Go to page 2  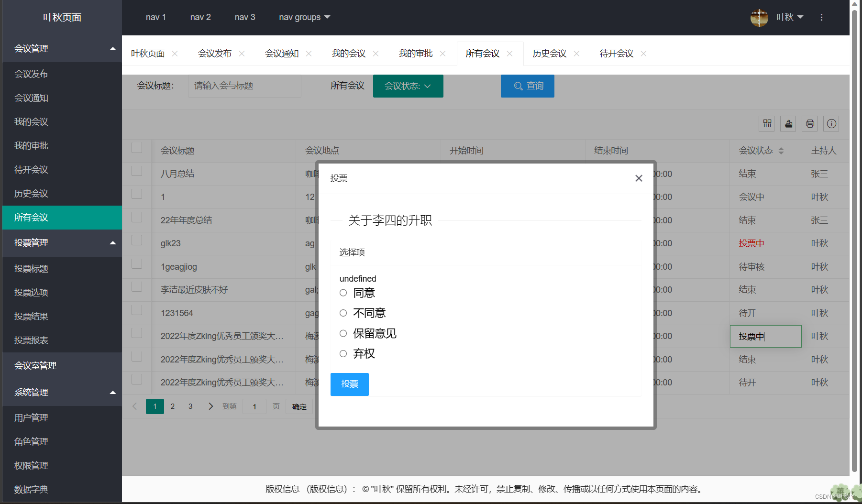pyautogui.click(x=173, y=406)
